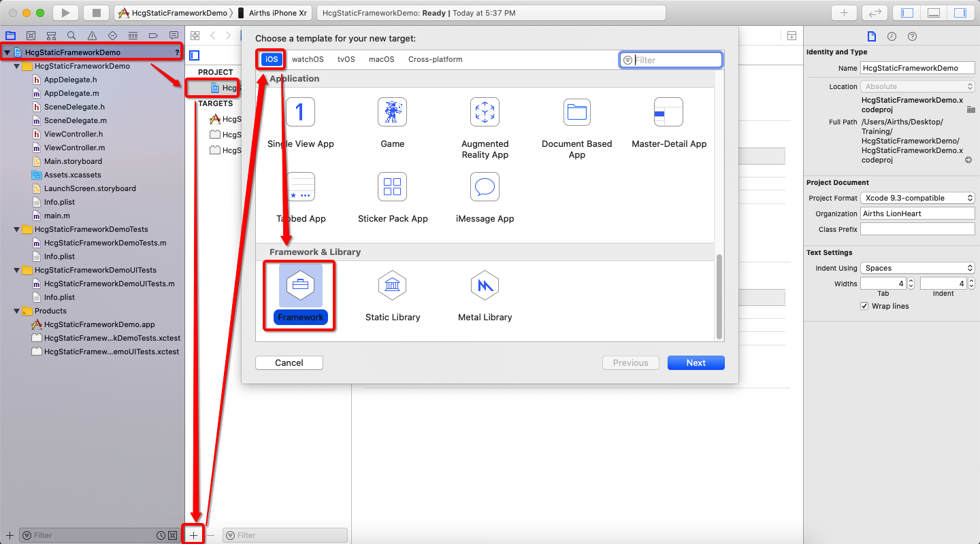The height and width of the screenshot is (544, 980).
Task: Cancel the template chooser dialog
Action: (x=289, y=362)
